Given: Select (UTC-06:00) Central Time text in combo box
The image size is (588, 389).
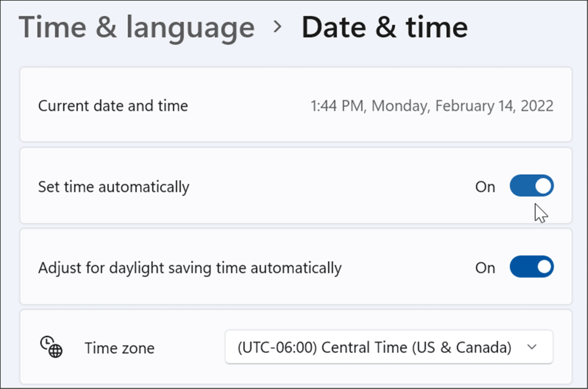Looking at the screenshot, I should [x=374, y=347].
